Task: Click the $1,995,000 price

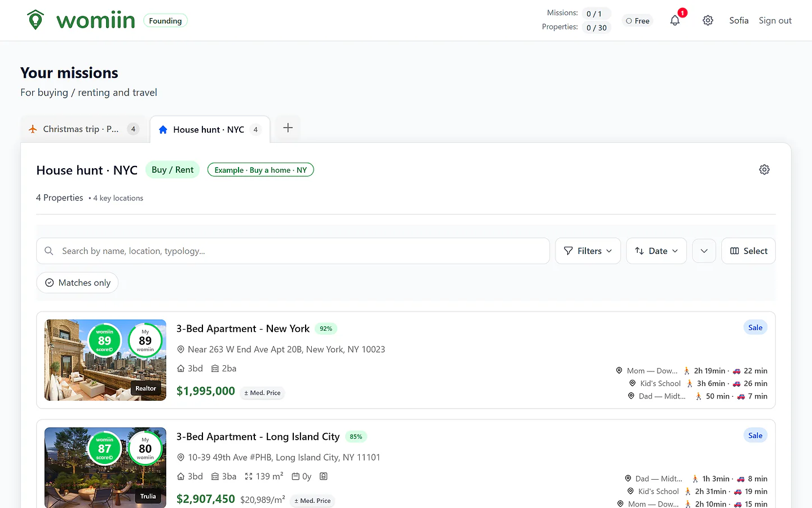Action: pyautogui.click(x=206, y=391)
